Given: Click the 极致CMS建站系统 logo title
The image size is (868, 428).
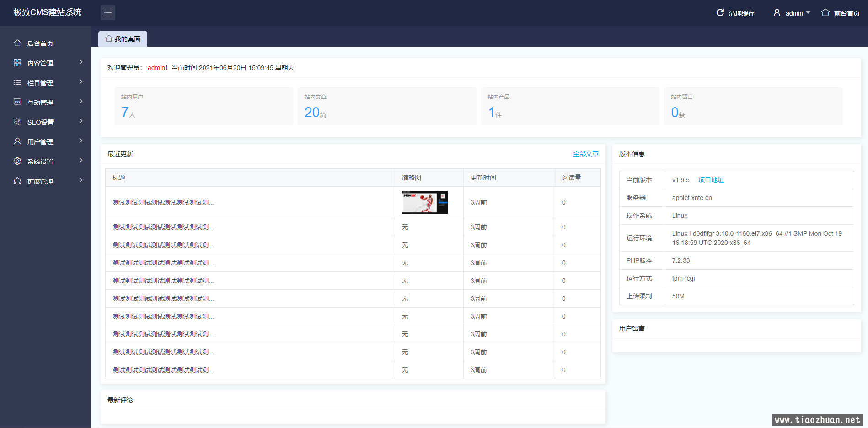Looking at the screenshot, I should 48,12.
